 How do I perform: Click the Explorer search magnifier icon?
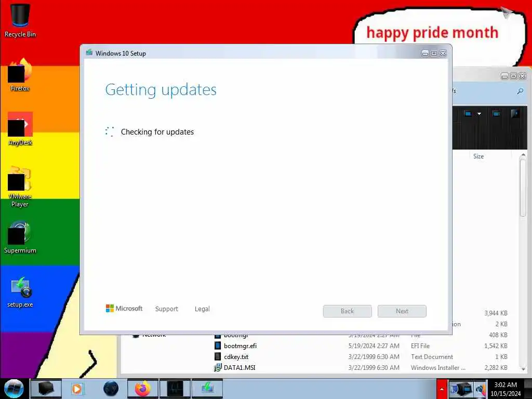520,91
